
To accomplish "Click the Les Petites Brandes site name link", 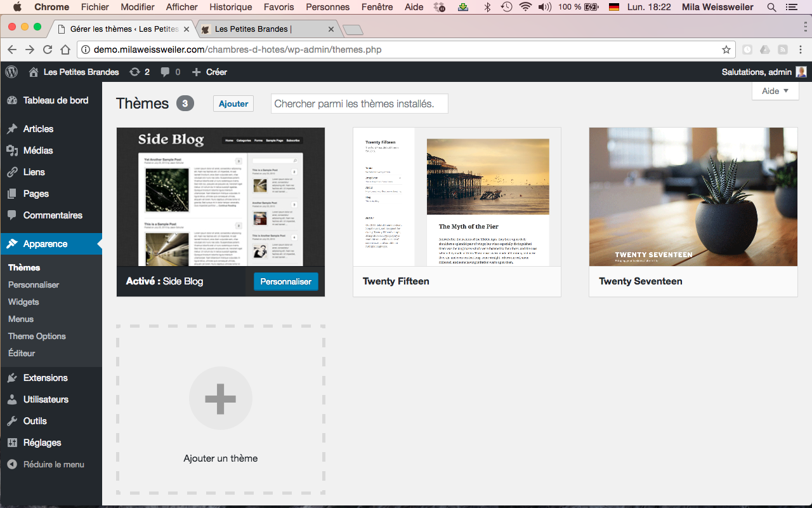I will tap(81, 72).
